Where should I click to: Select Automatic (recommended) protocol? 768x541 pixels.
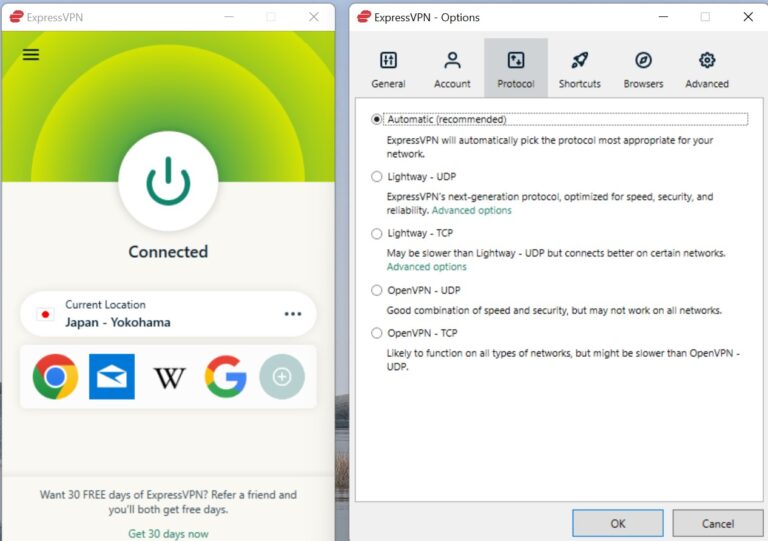point(376,119)
